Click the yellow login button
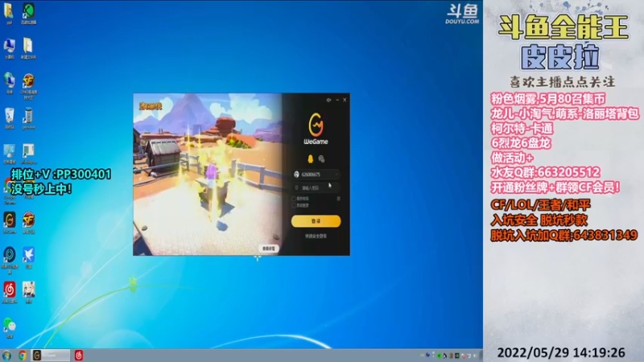The width and height of the screenshot is (644, 362). [x=316, y=220]
